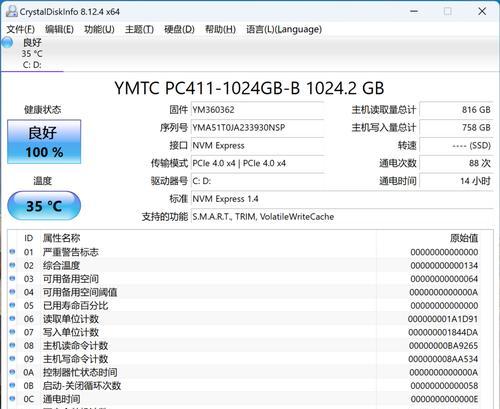500x409 pixels.
Task: Open the 主题(T) menu
Action: point(139,29)
